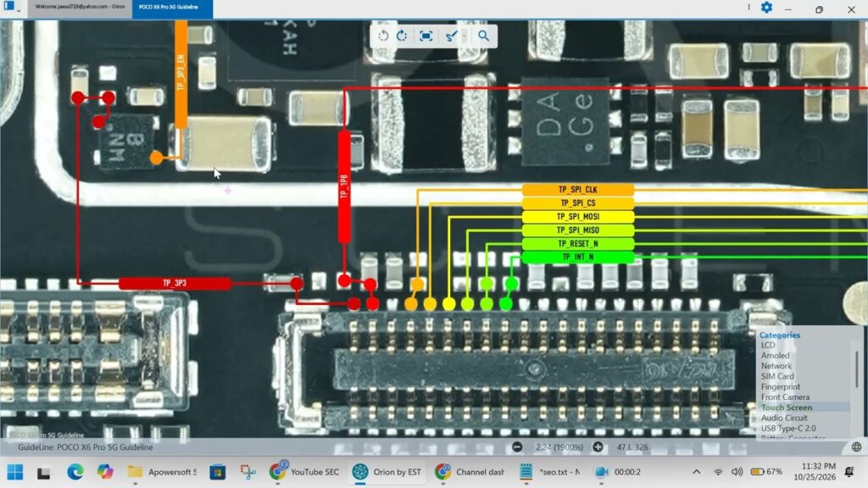868x488 pixels.
Task: Select the TP_SPI_MOSI signal label
Action: [578, 217]
